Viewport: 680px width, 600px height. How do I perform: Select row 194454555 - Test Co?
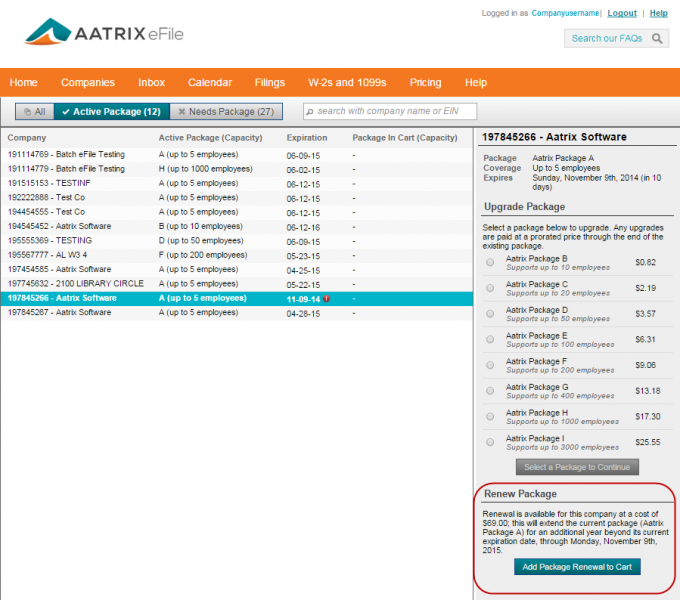[237, 212]
